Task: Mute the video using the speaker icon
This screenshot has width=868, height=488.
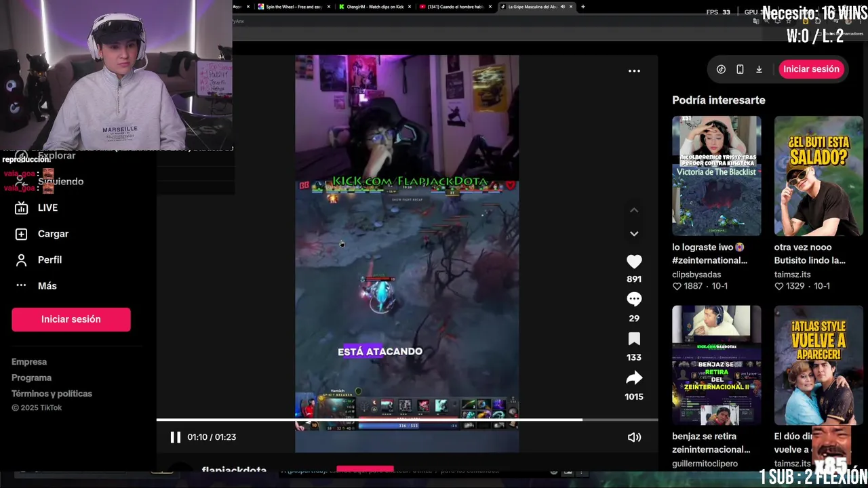Action: [x=634, y=437]
